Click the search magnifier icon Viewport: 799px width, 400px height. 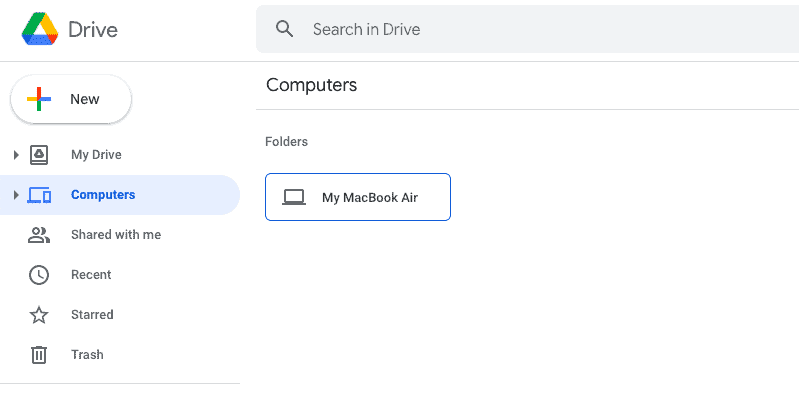(284, 29)
